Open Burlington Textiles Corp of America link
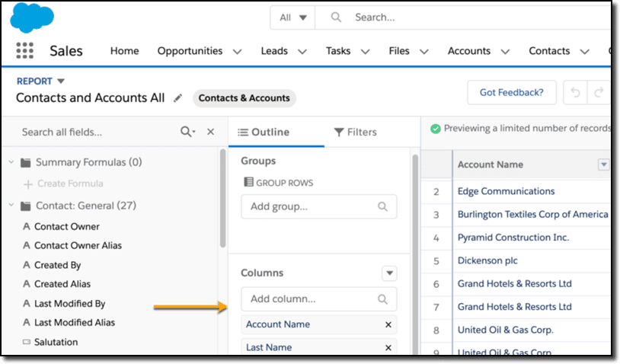620x364 pixels. click(532, 215)
